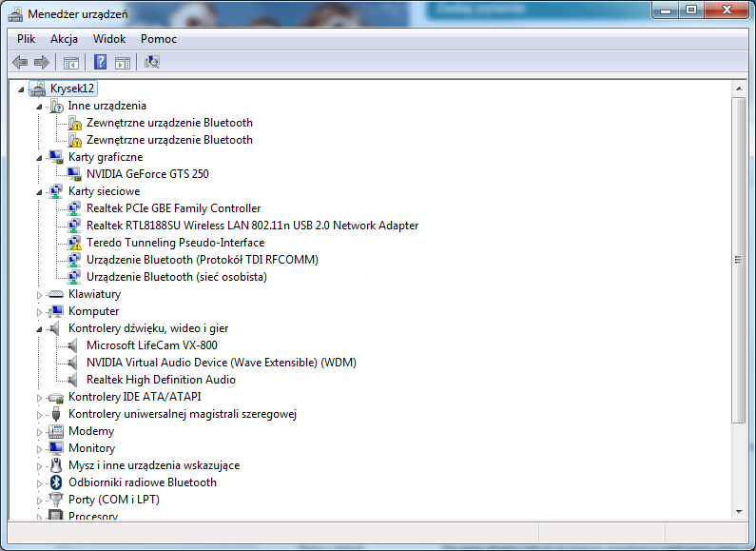
Task: Maximize the Menedżer urządzeń window
Action: [691, 10]
